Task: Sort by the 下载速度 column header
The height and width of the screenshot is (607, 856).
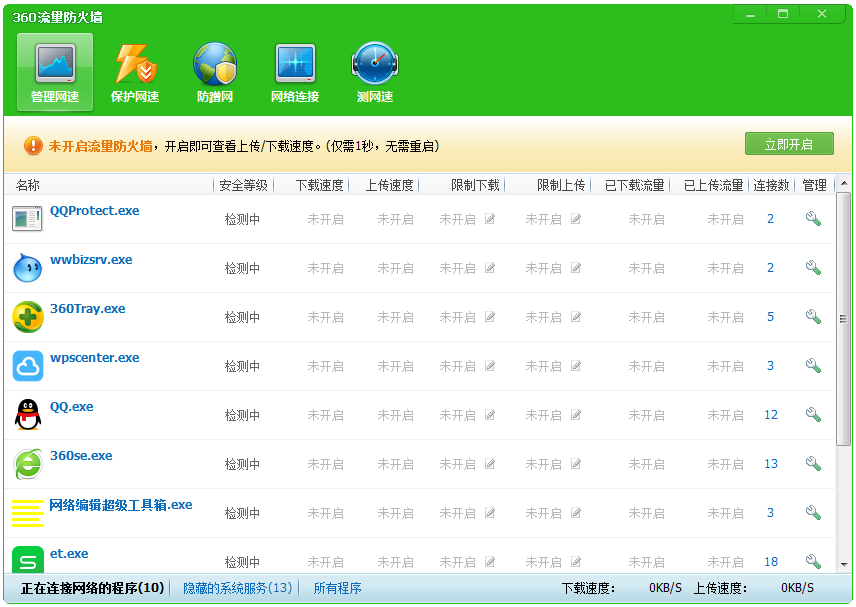Action: point(319,185)
